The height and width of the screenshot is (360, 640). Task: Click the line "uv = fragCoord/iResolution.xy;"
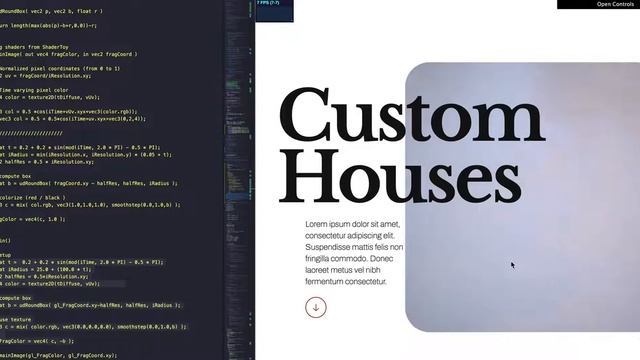pyautogui.click(x=46, y=76)
